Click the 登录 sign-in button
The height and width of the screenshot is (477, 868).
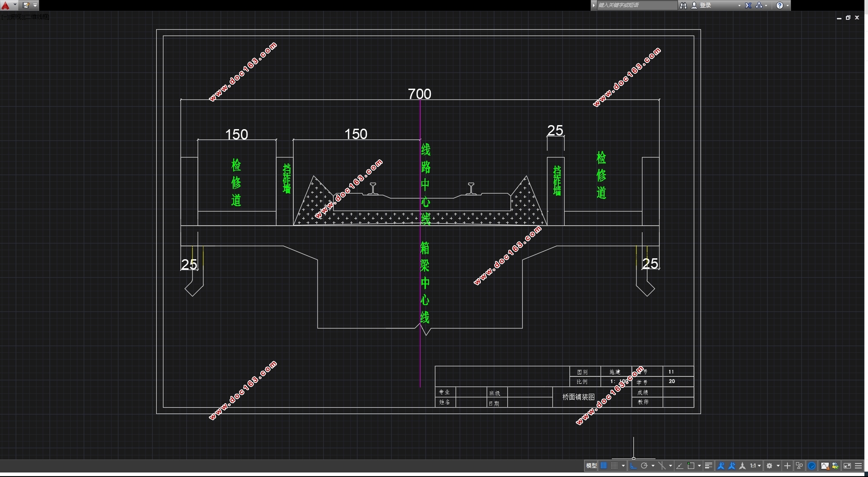pos(701,5)
